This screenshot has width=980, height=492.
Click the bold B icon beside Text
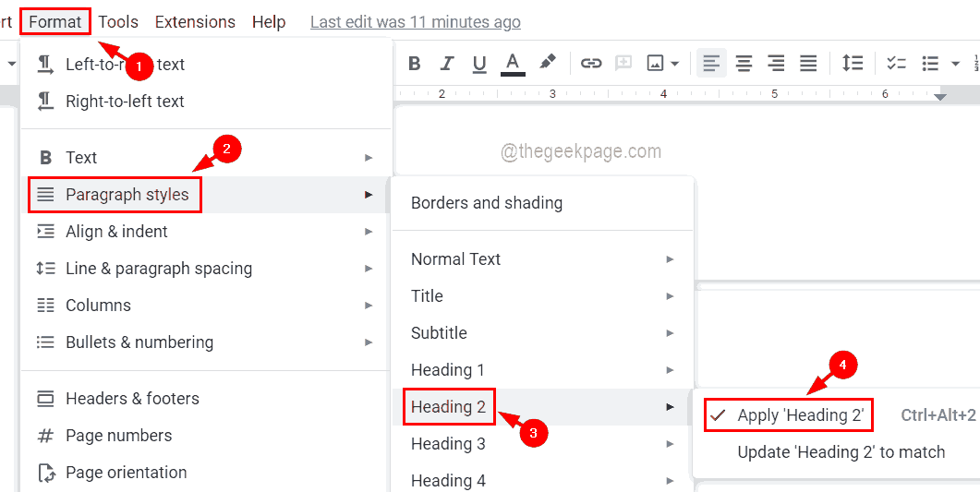[45, 157]
